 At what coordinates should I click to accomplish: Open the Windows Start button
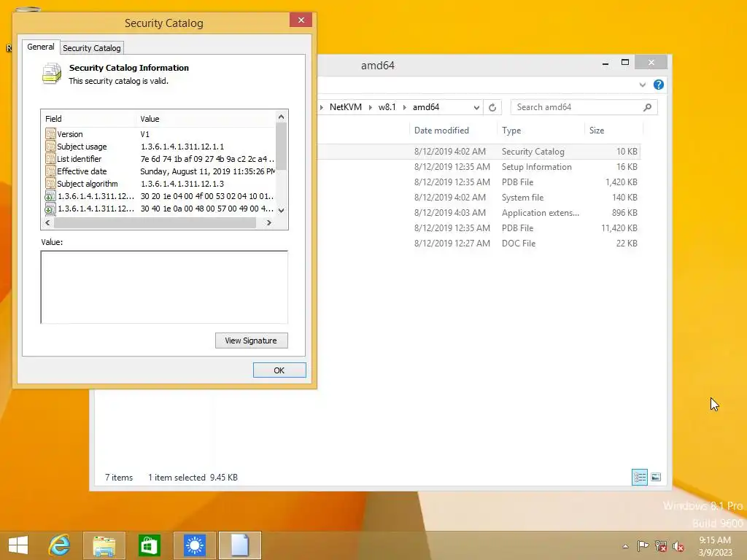18,545
